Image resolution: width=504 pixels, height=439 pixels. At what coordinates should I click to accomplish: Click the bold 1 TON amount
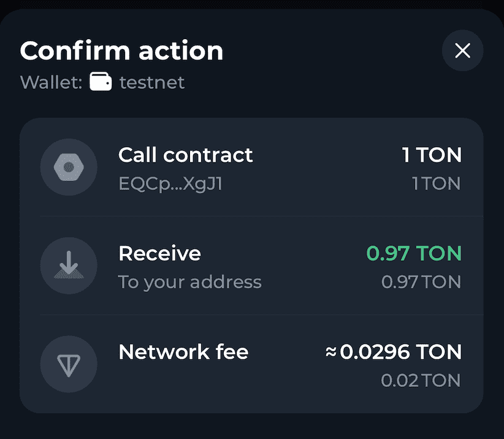431,155
